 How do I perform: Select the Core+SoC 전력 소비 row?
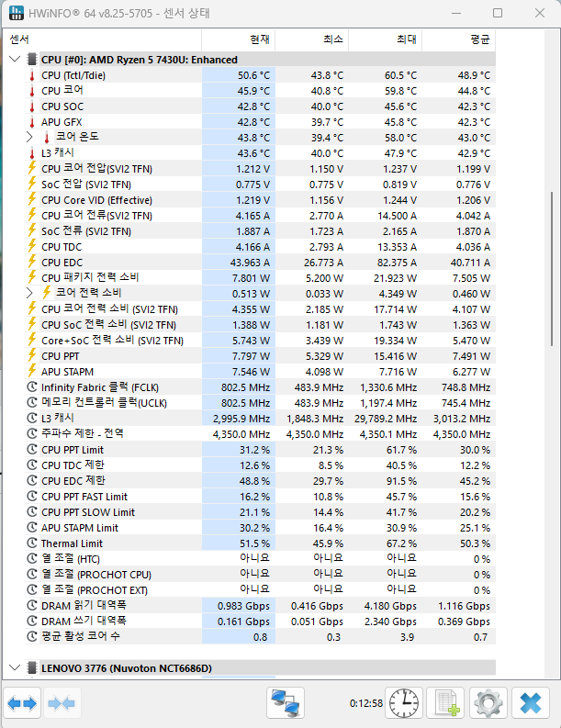[260, 341]
